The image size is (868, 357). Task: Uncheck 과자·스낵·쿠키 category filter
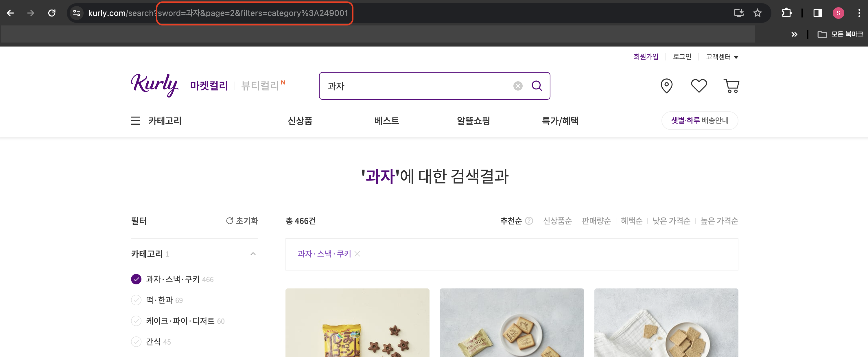point(136,279)
